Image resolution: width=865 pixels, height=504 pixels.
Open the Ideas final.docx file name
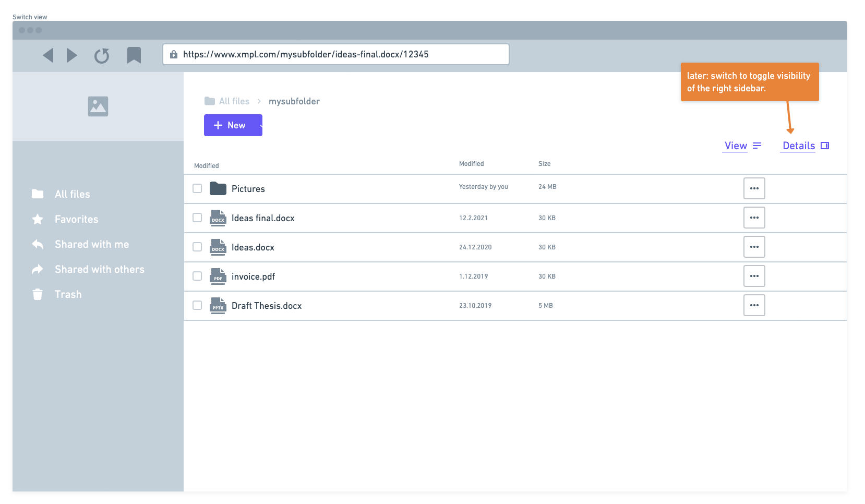point(263,218)
